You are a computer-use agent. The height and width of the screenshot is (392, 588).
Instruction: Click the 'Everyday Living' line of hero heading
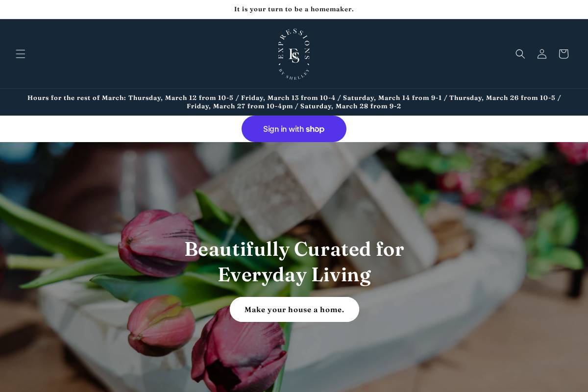(x=294, y=274)
